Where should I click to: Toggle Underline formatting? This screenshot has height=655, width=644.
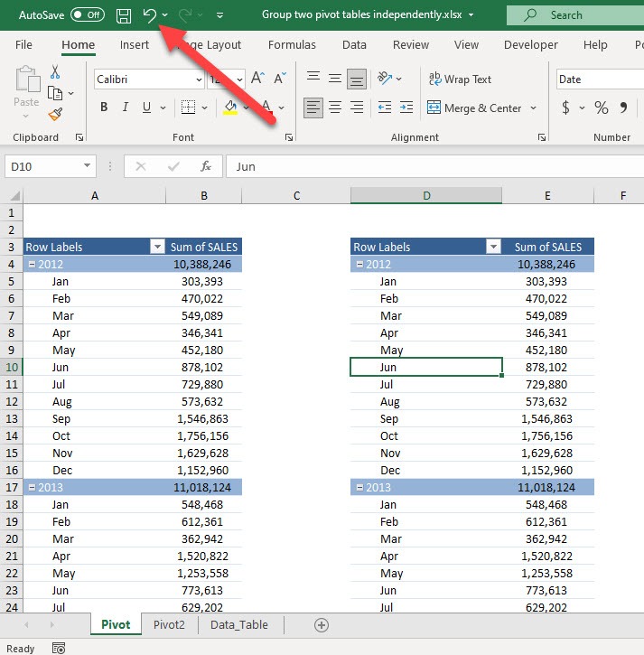[146, 108]
